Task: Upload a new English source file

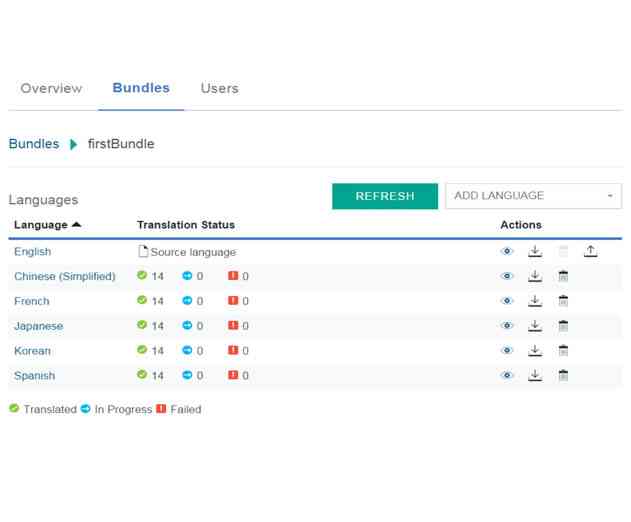Action: (590, 251)
